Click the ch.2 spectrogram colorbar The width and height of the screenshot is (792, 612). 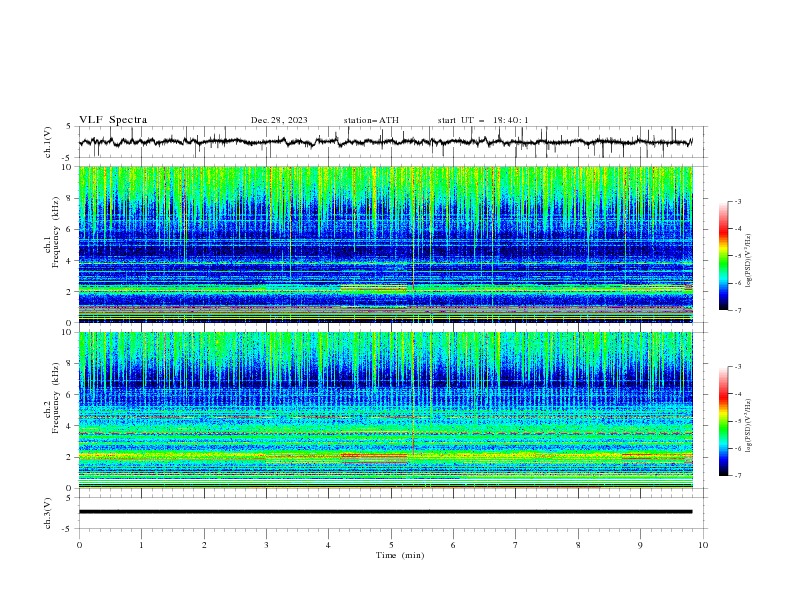(x=723, y=421)
